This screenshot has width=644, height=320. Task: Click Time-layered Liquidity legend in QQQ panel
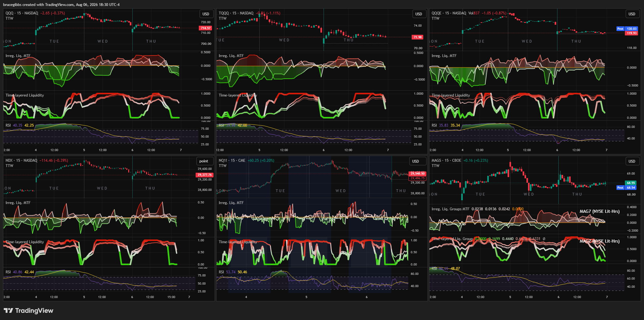[25, 95]
